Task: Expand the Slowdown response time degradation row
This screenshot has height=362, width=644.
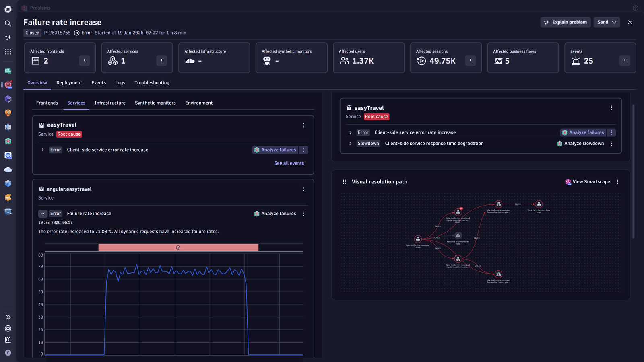Action: coord(350,144)
